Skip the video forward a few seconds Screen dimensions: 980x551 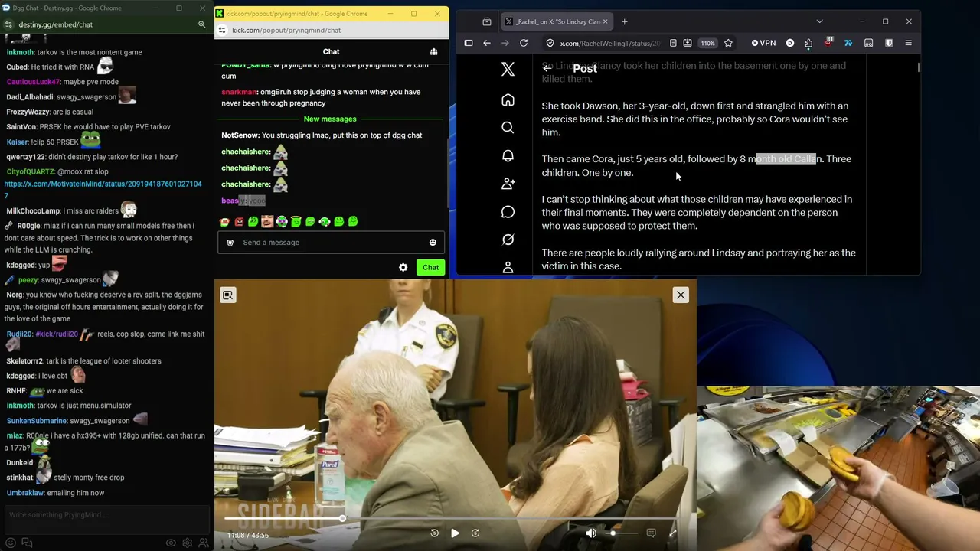[475, 533]
